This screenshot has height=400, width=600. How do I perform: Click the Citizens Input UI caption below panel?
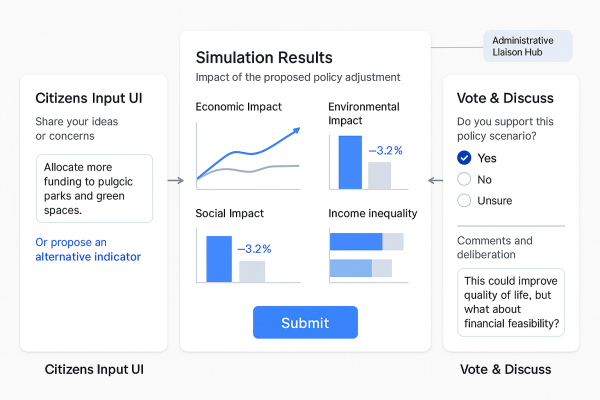pos(95,369)
